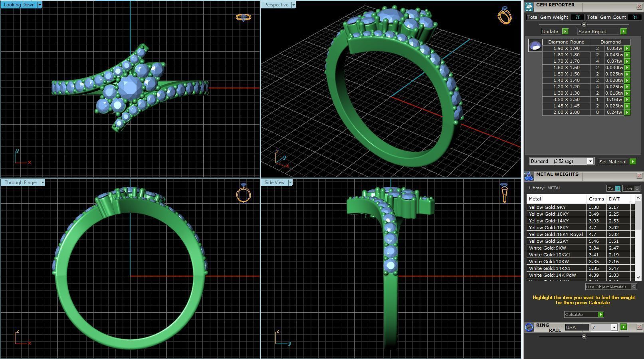Viewport: 644px width, 359px height.
Task: Click green arrow on 1.80 X 1.80 row
Action: [627, 55]
